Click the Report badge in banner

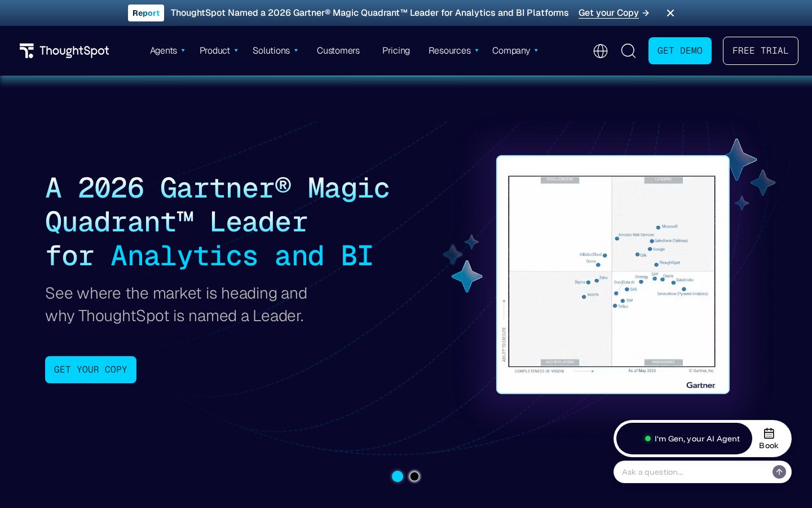pos(146,13)
